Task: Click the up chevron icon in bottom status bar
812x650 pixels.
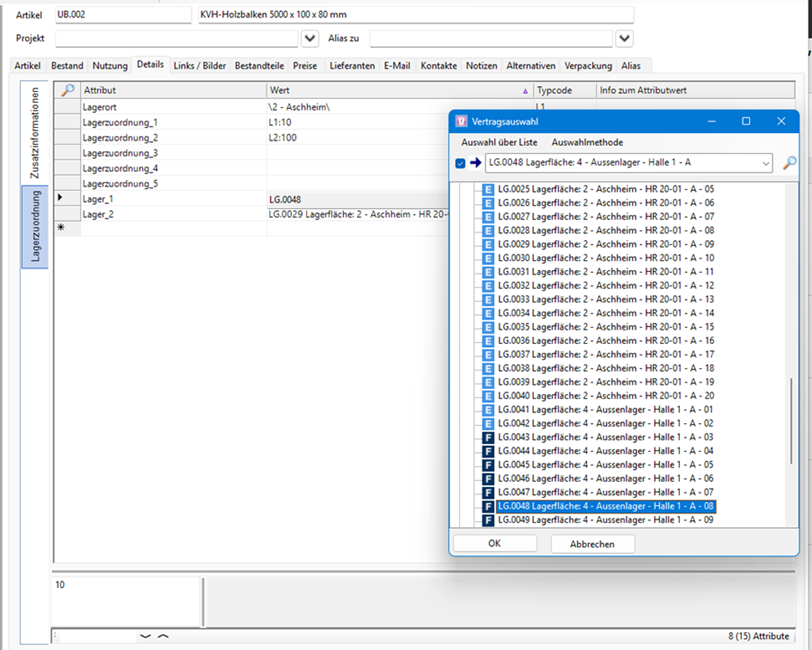Action: pyautogui.click(x=163, y=636)
